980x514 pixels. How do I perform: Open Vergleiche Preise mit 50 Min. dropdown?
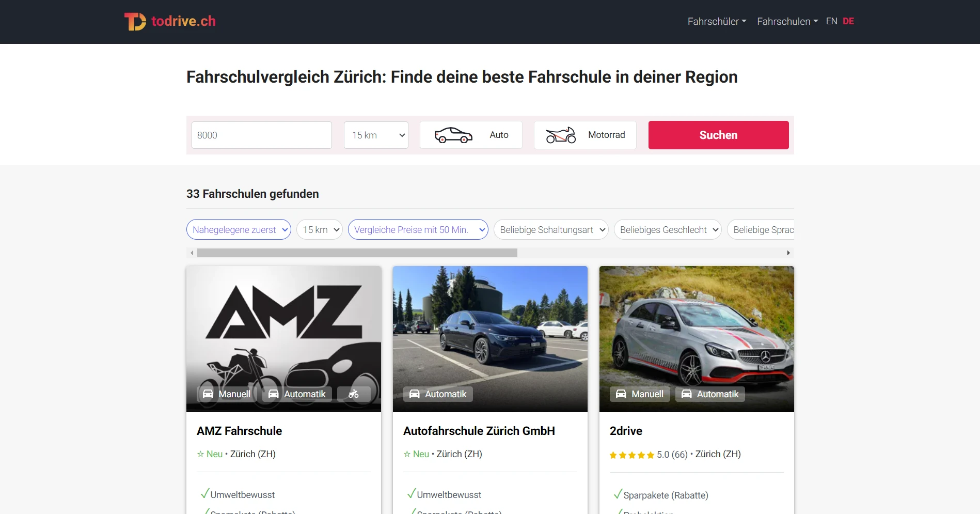point(418,230)
